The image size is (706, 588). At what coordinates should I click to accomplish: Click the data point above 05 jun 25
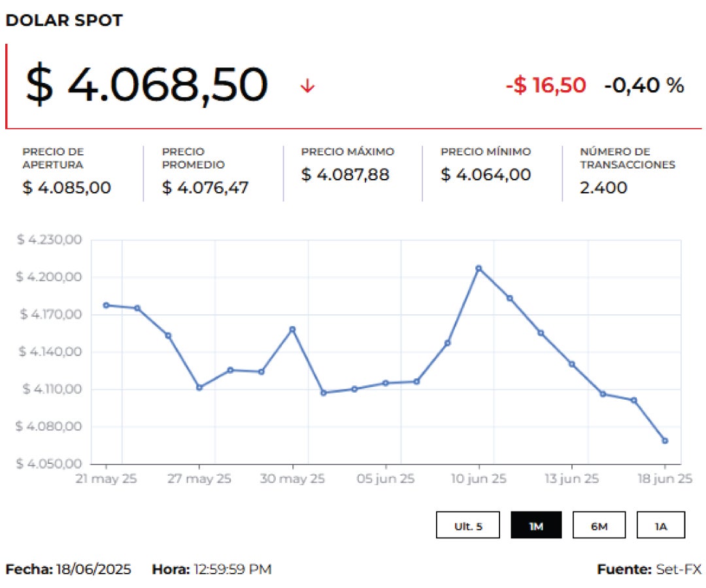tap(386, 383)
